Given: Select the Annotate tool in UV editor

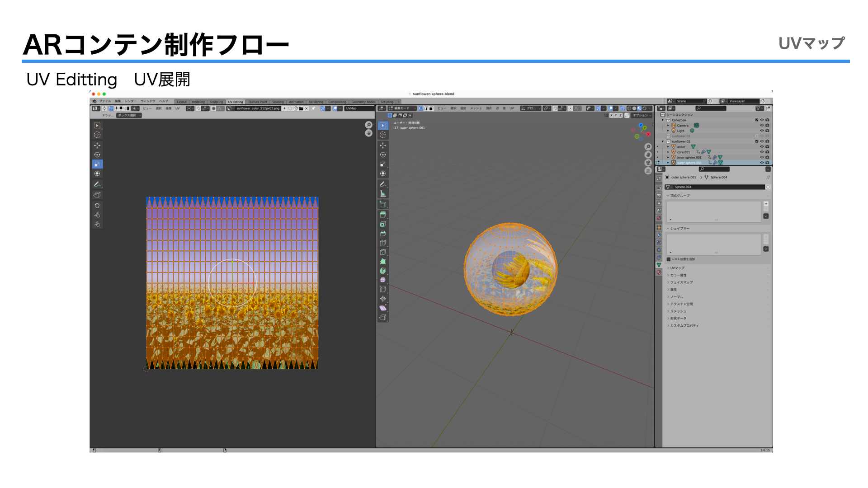Looking at the screenshot, I should pyautogui.click(x=97, y=184).
